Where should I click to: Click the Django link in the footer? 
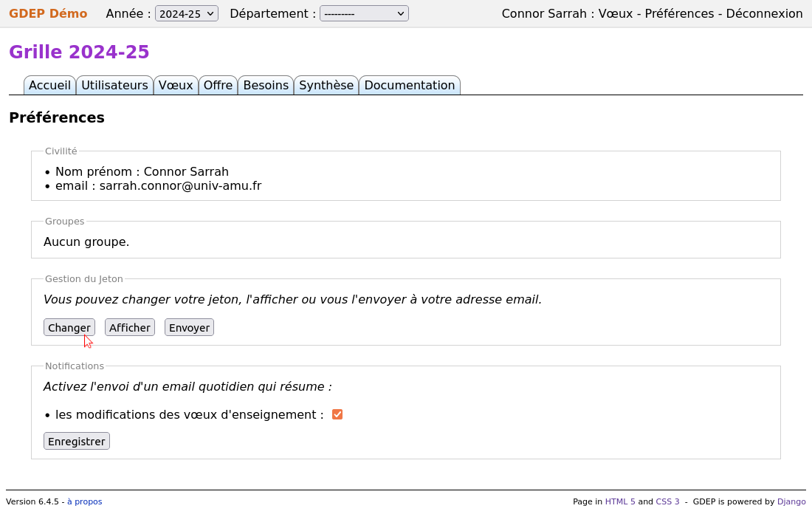pyautogui.click(x=791, y=501)
